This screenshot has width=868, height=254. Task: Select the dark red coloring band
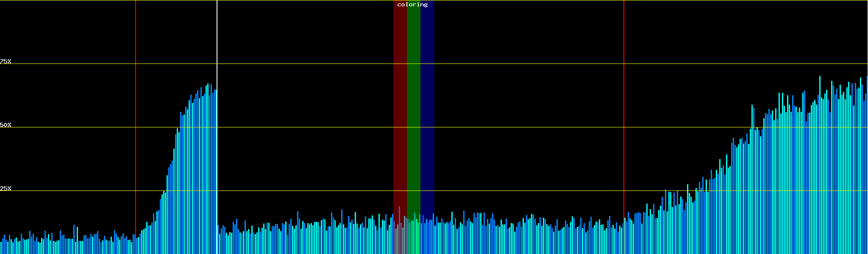[400, 106]
